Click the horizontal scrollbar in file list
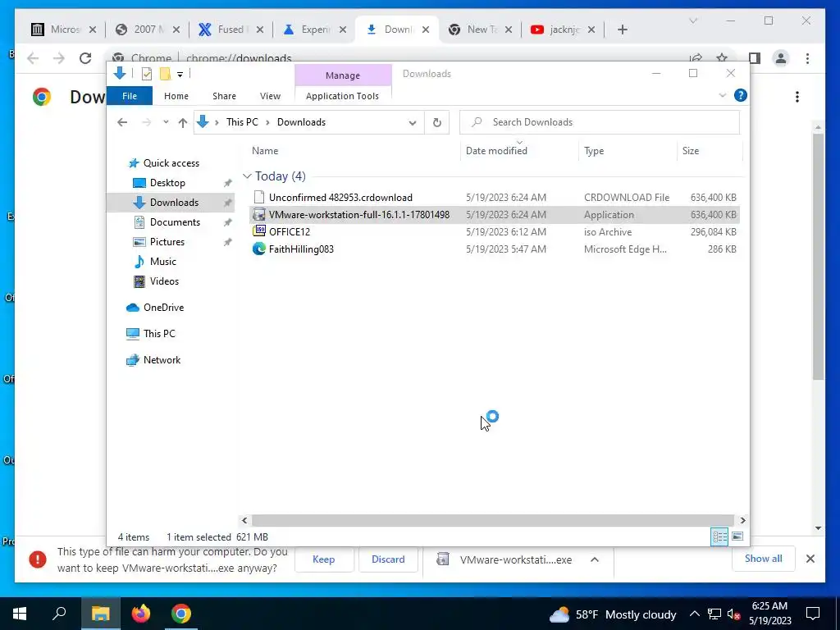 coord(492,520)
